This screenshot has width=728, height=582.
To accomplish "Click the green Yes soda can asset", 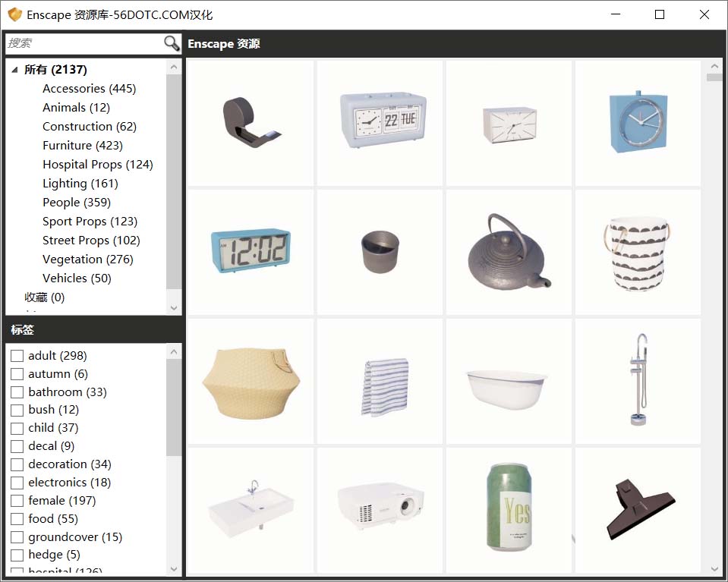I will coord(509,508).
